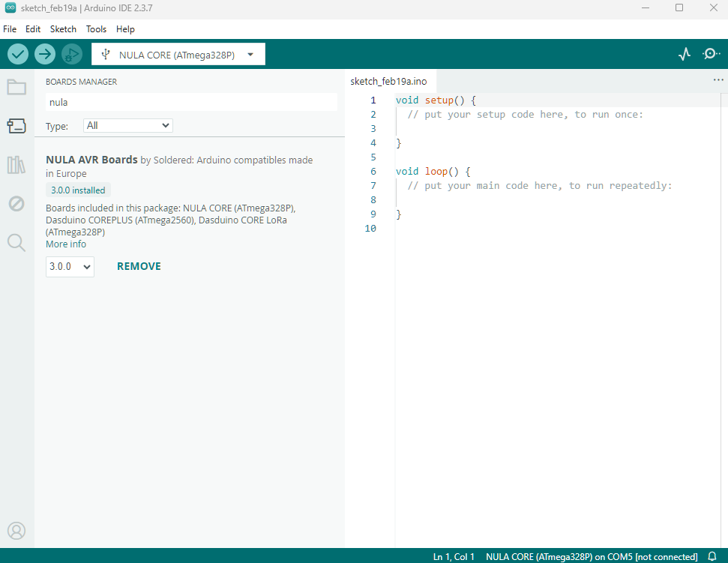
Task: Click the BOARDS MANAGER heading
Action: [x=81, y=82]
